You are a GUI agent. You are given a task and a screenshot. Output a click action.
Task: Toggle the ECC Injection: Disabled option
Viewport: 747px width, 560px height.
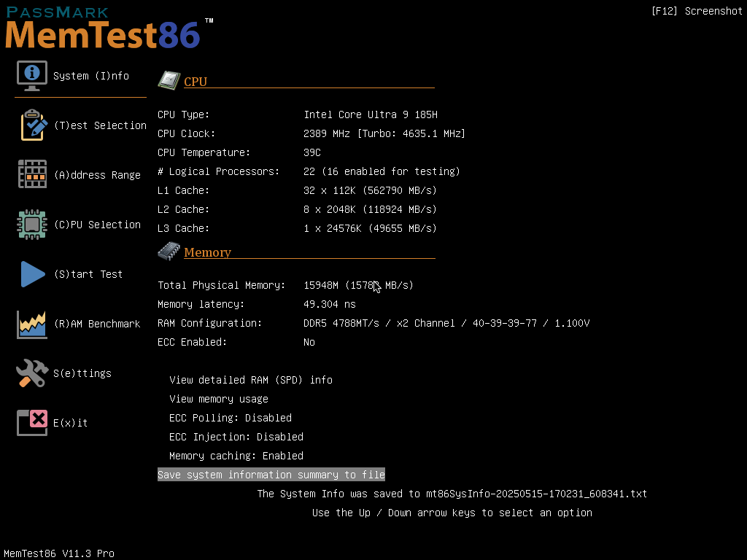pos(236,437)
